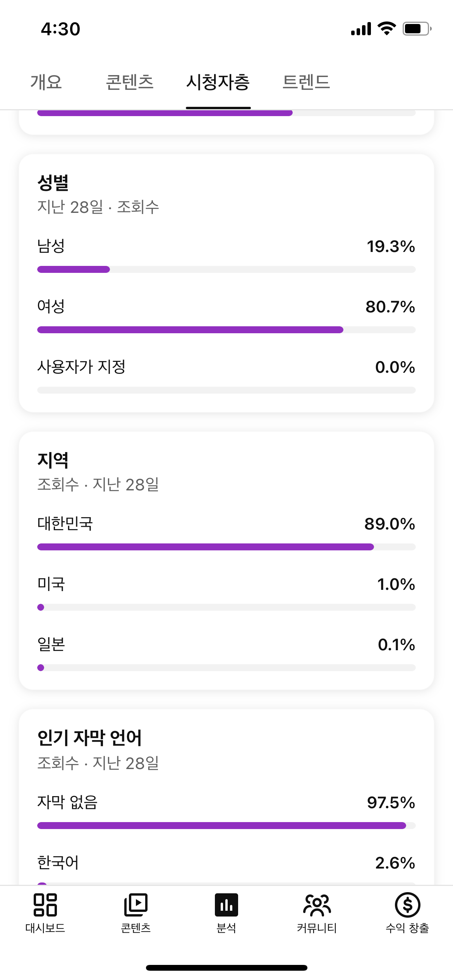Tap the 자막 없음 97.5% row
The image size is (453, 980).
pos(226,802)
